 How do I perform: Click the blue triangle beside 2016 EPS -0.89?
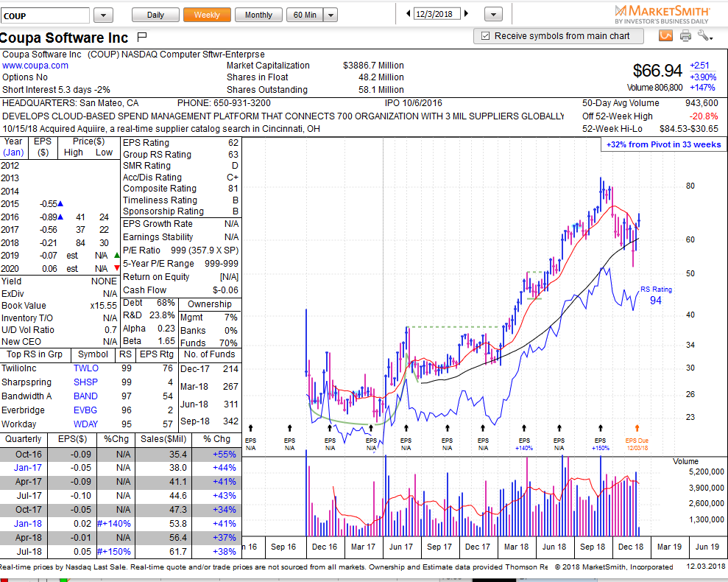tap(60, 217)
